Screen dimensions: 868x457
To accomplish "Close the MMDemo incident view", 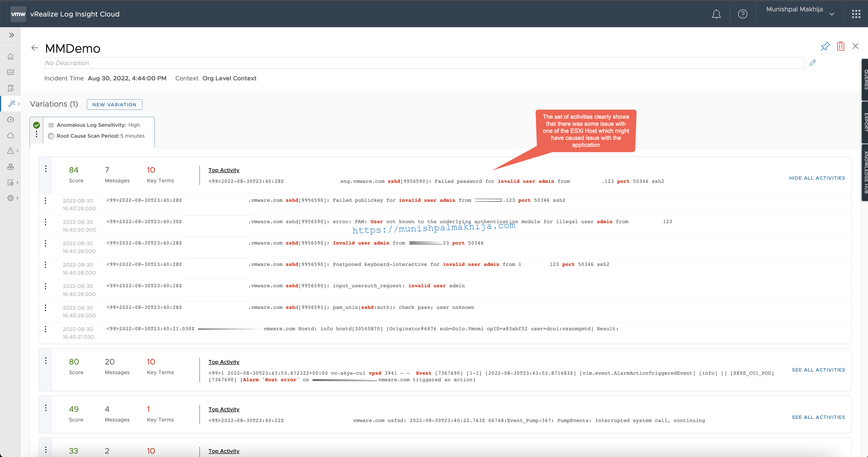I will (x=856, y=46).
